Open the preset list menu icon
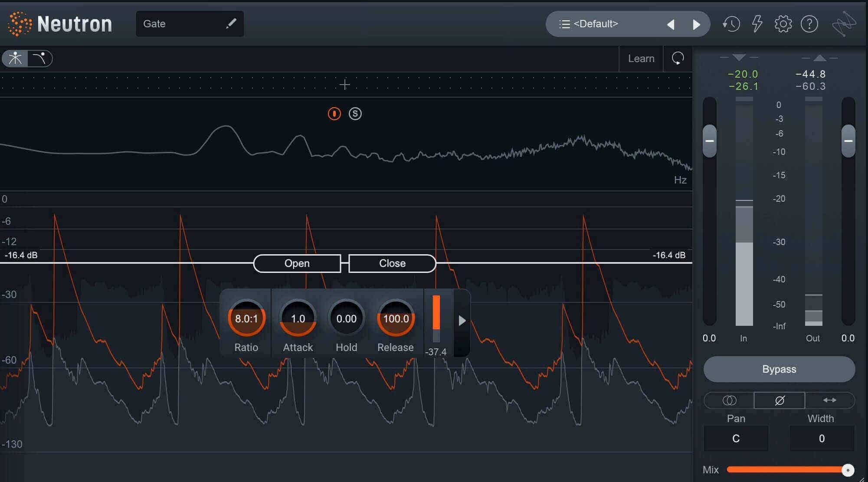Screen dimensions: 868x482 click(x=564, y=24)
